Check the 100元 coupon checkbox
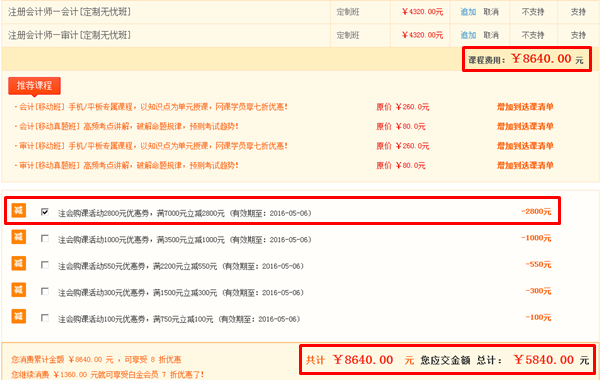600x380 pixels. point(45,318)
